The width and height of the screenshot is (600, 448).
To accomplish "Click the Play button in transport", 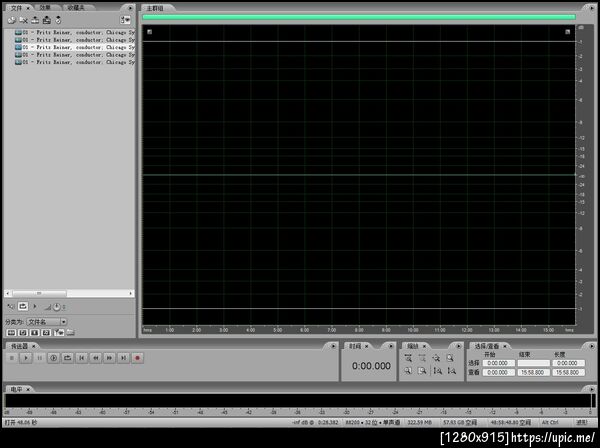I will click(26, 358).
